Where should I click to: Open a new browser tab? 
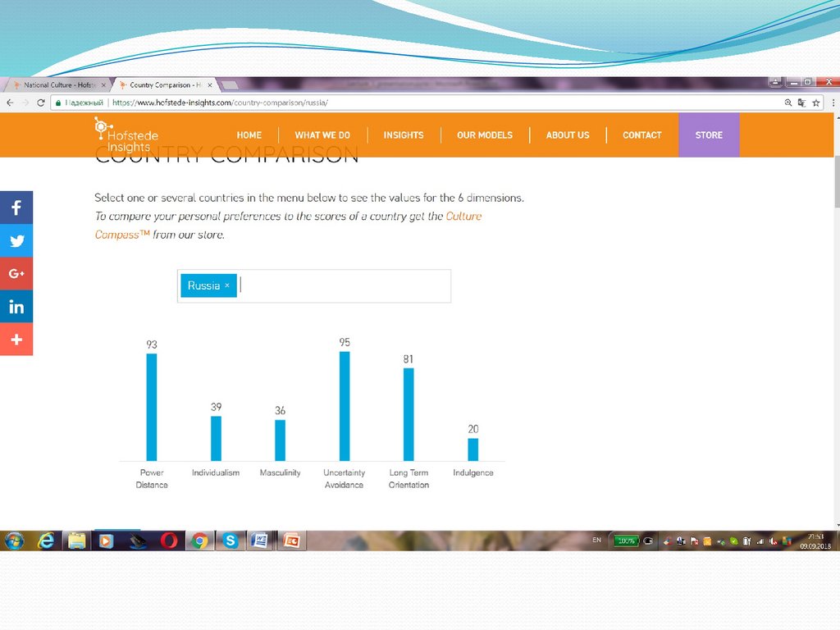pyautogui.click(x=230, y=84)
